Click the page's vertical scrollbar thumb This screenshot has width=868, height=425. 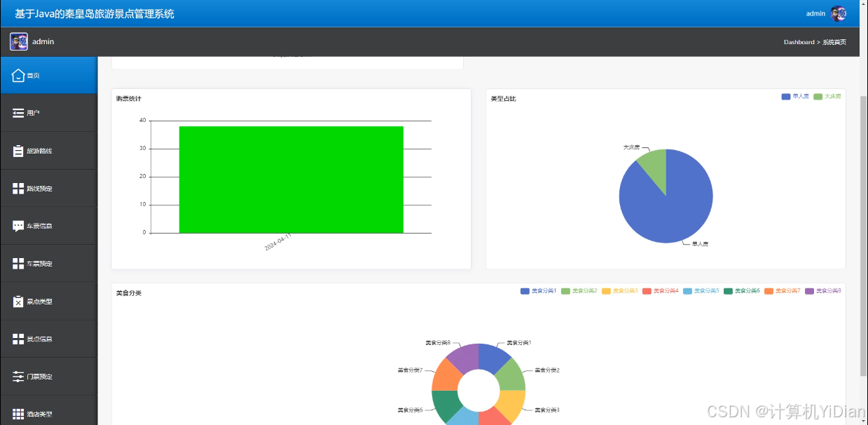tap(863, 235)
